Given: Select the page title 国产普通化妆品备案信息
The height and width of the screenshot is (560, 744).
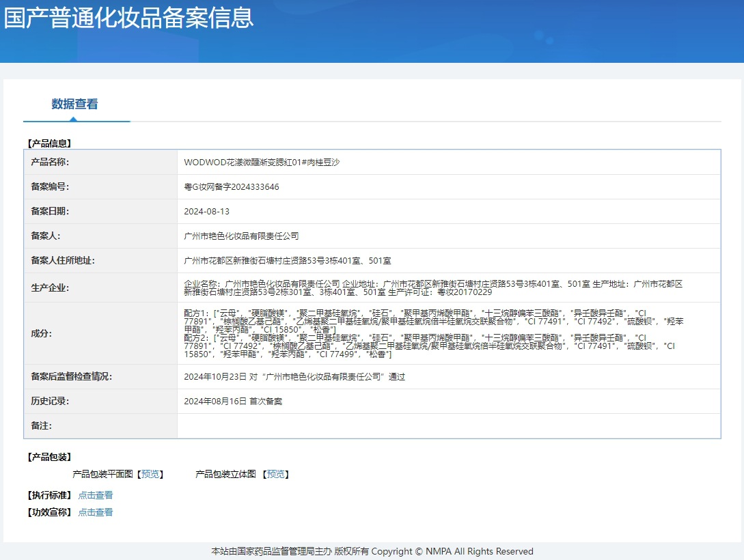Looking at the screenshot, I should [x=128, y=18].
